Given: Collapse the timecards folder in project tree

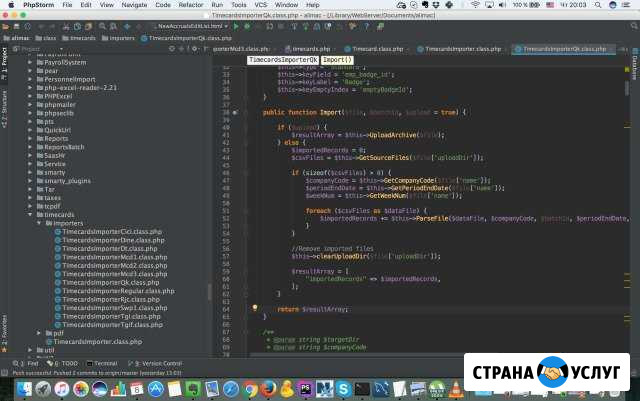Looking at the screenshot, I should 30,214.
